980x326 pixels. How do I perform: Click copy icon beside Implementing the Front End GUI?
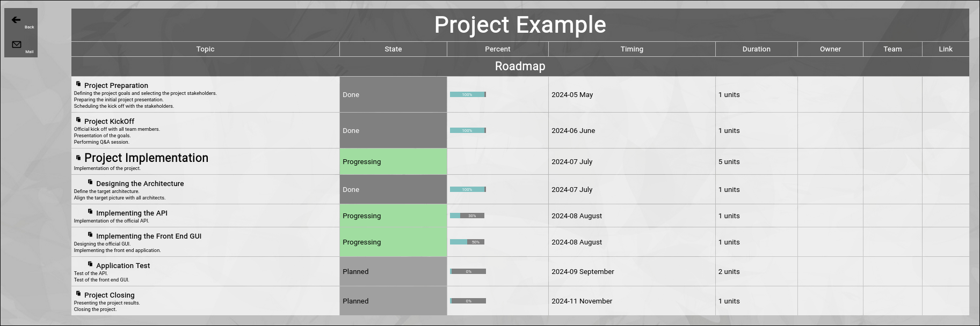tap(90, 235)
